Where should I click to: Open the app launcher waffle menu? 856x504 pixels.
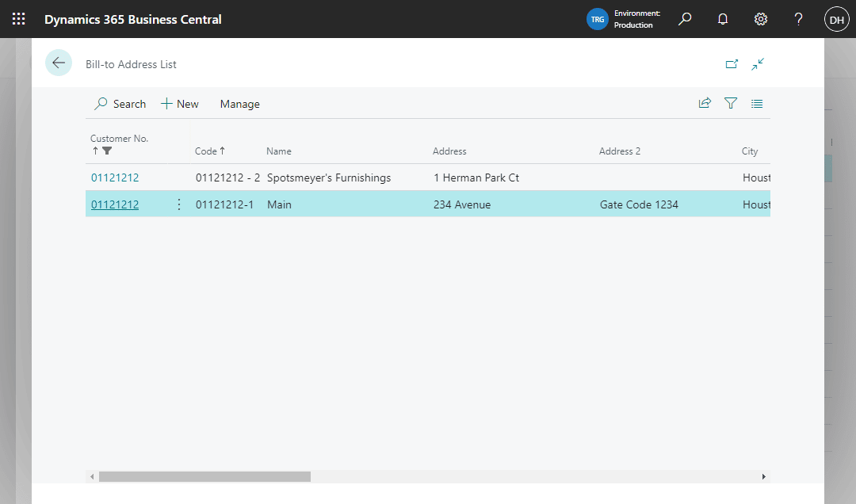tap(18, 19)
